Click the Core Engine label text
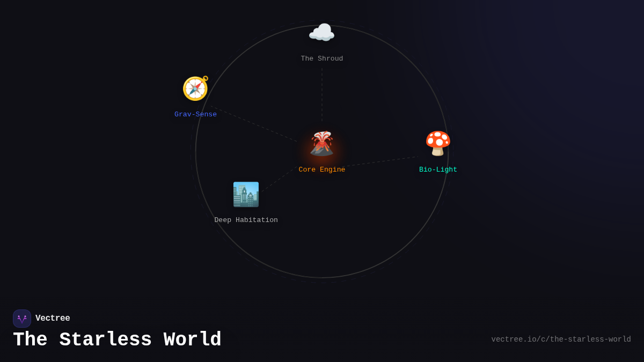 (x=321, y=169)
